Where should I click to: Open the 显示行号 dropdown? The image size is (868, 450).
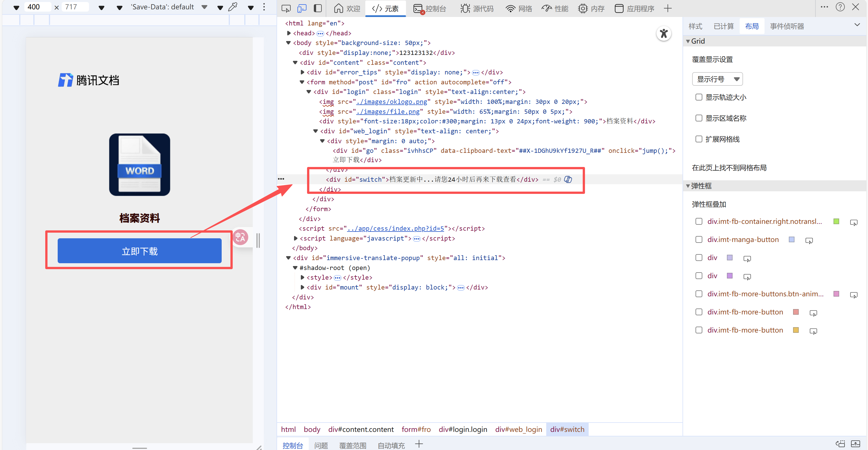click(717, 79)
